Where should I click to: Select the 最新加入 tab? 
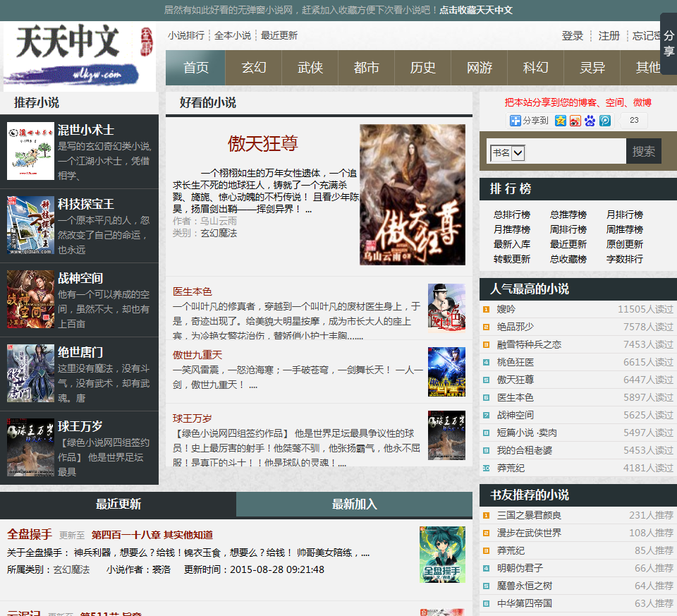354,504
